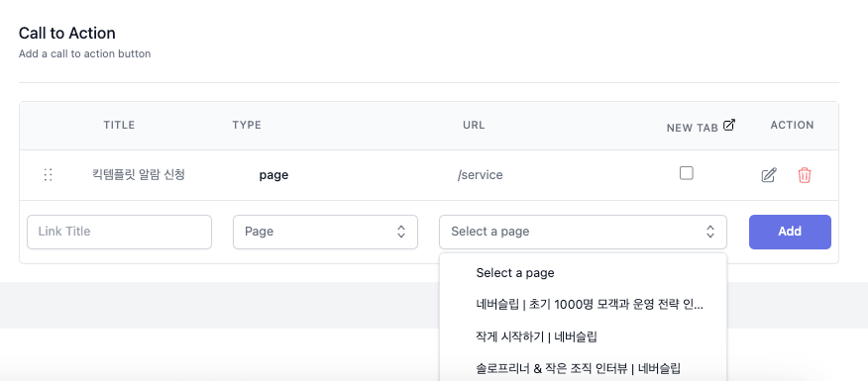Click the TITLE column header
868x381 pixels.
pyautogui.click(x=119, y=125)
